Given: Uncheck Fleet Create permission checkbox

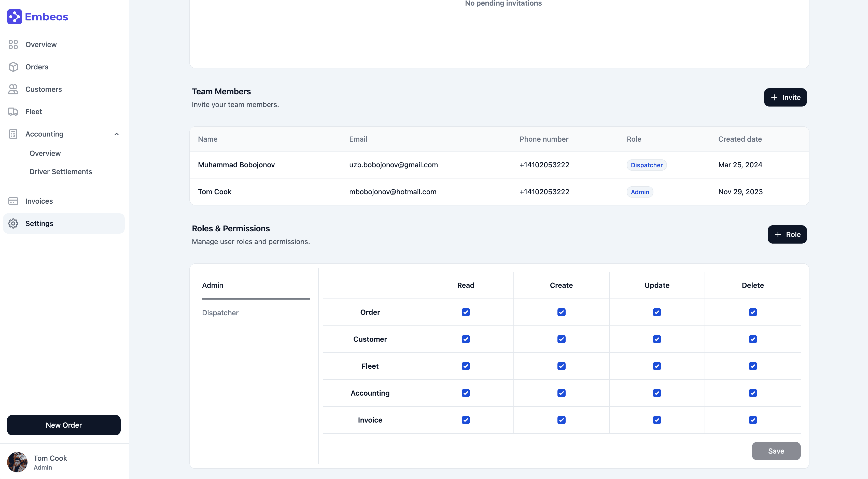Looking at the screenshot, I should [x=561, y=366].
